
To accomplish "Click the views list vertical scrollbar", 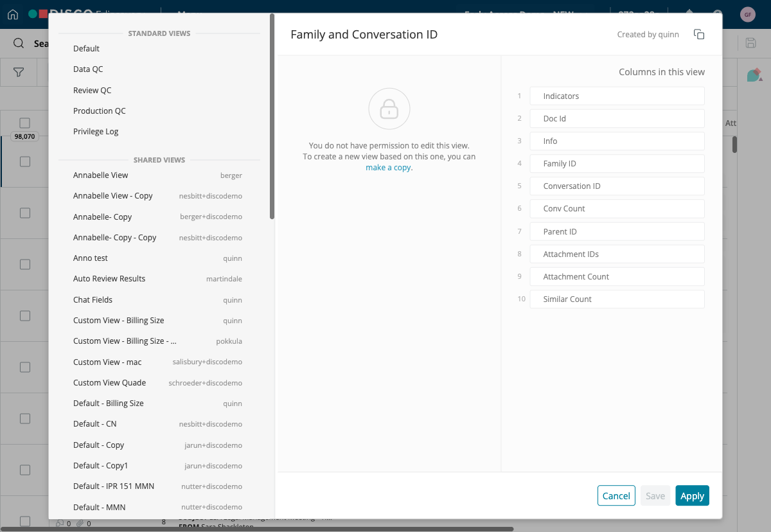I will 272,117.
